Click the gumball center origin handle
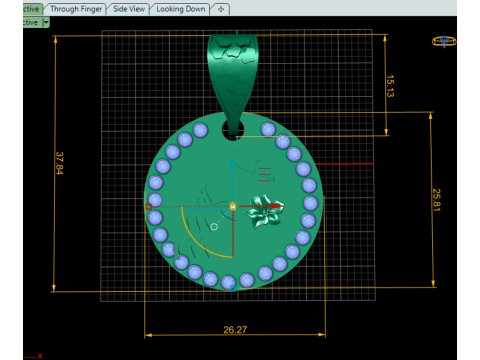 pos(233,207)
